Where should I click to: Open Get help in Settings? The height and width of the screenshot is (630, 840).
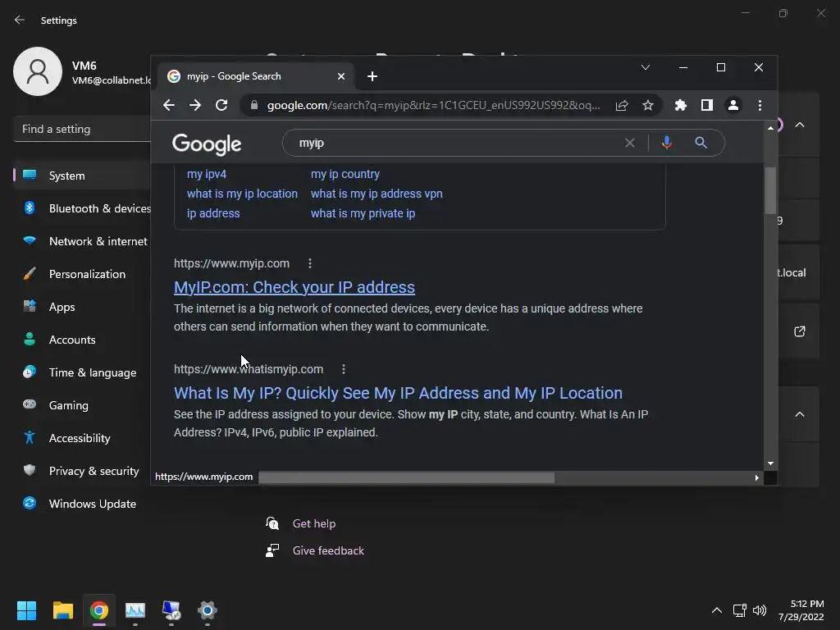point(314,524)
